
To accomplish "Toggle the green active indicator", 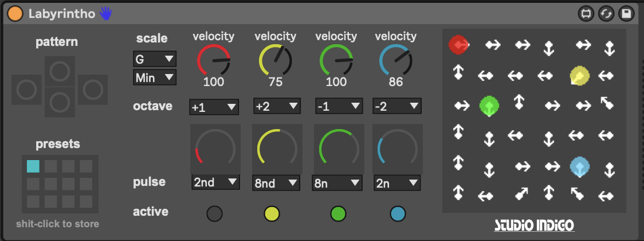I will click(x=339, y=213).
